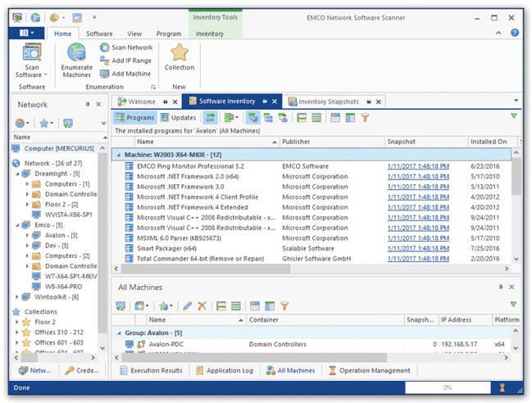Sort by the Installed On column header
Image resolution: width=532 pixels, height=403 pixels.
492,142
